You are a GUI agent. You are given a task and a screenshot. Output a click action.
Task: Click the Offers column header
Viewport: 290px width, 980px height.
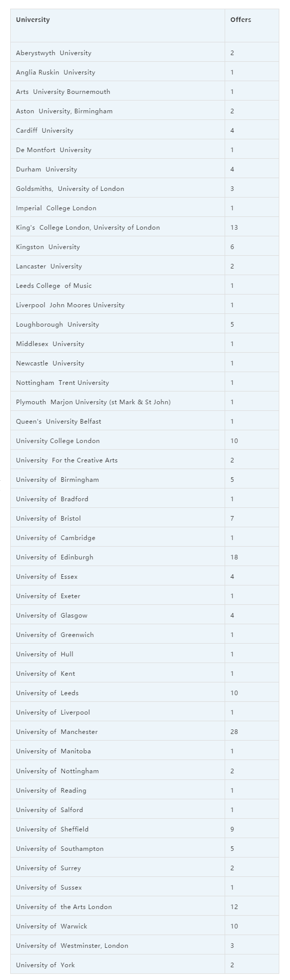point(240,20)
